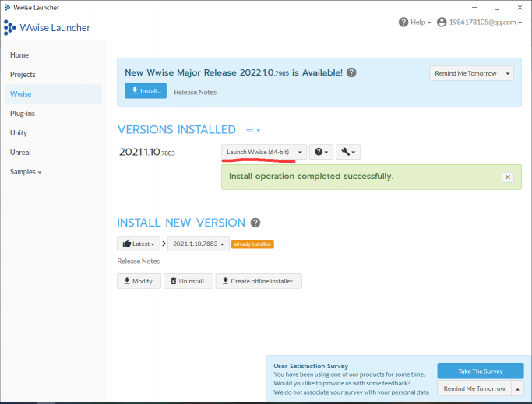Open the question mark menu for installed version
532x404 pixels.
tap(321, 152)
